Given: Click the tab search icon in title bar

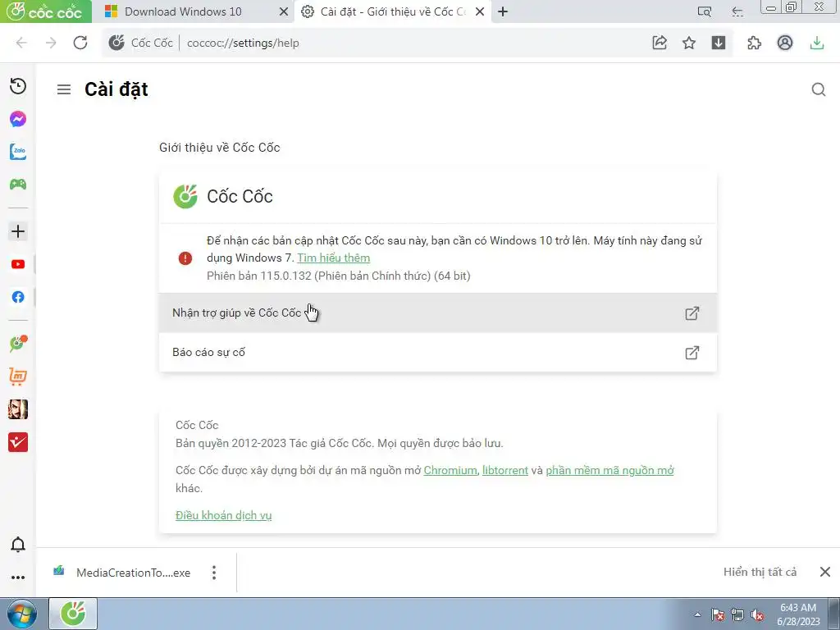Looking at the screenshot, I should click(x=705, y=11).
